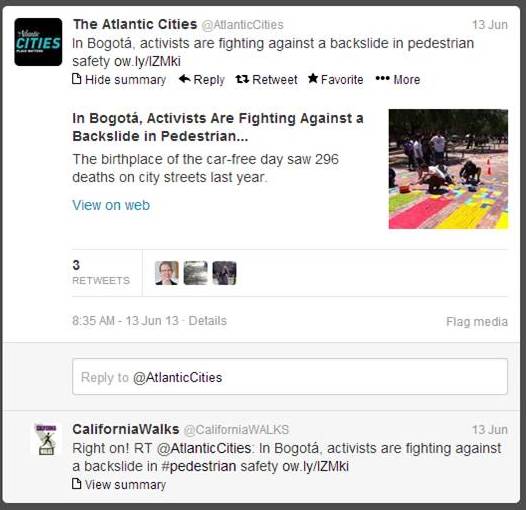
Task: Click The Atlantic Cities profile avatar
Action: [x=38, y=42]
